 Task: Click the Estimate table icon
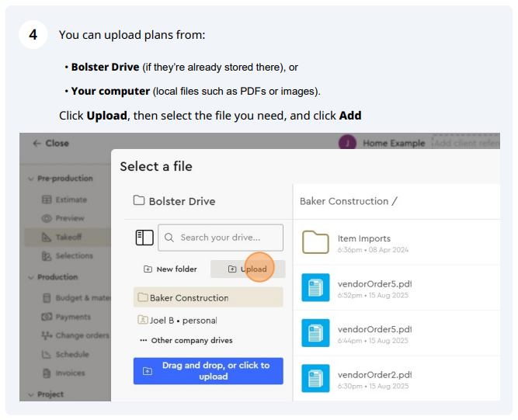pyautogui.click(x=47, y=200)
